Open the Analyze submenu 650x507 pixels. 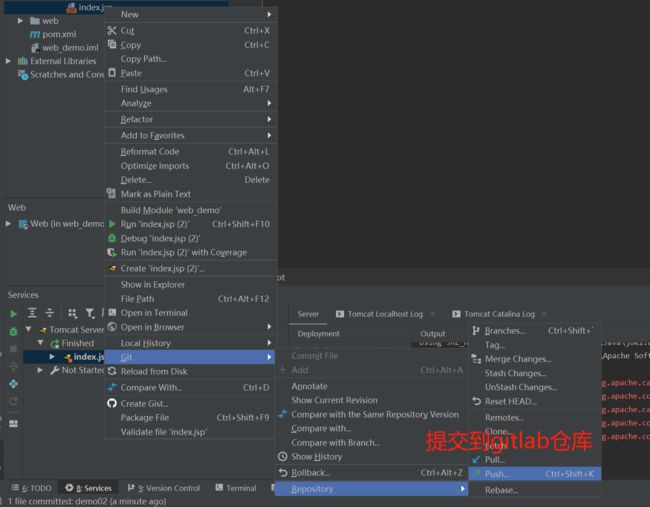point(191,103)
